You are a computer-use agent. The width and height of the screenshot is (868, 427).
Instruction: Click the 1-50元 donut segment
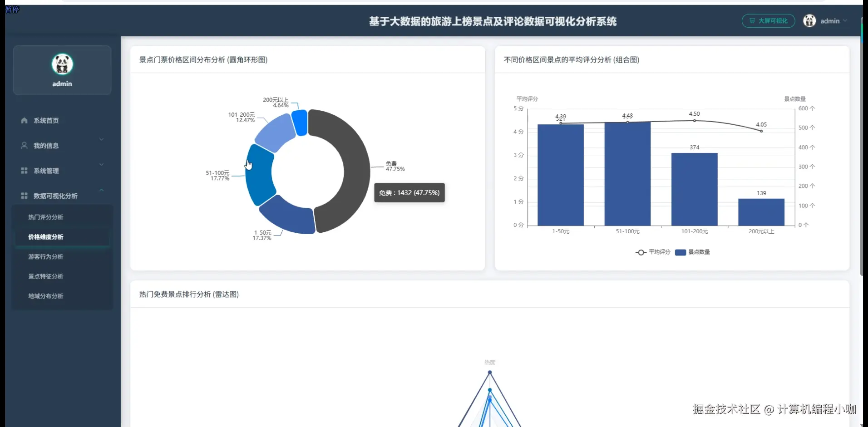point(290,216)
